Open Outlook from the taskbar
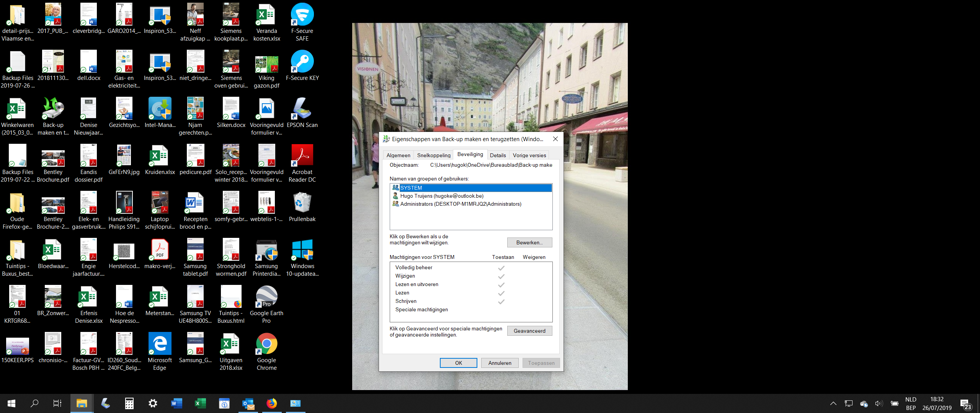Screen dimensions: 980x413 (248, 403)
